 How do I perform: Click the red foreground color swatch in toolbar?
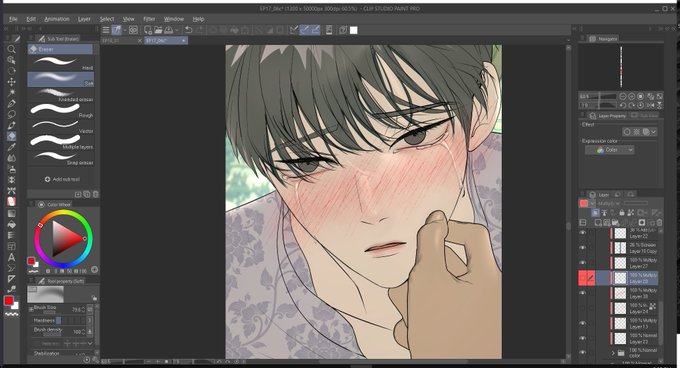8,301
